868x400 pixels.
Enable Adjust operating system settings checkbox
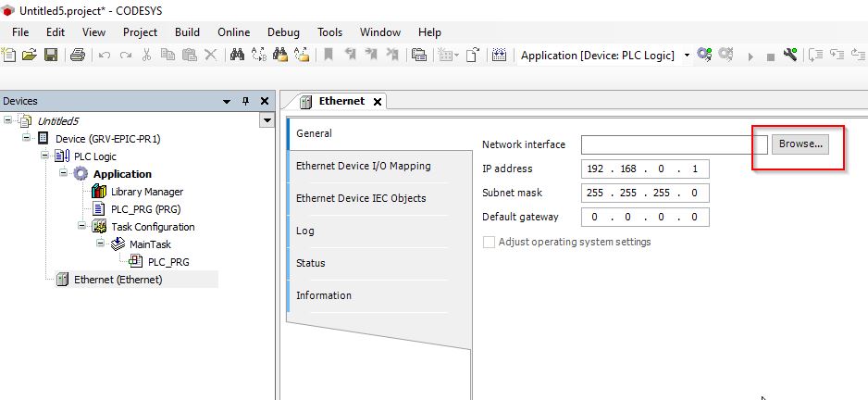(489, 242)
